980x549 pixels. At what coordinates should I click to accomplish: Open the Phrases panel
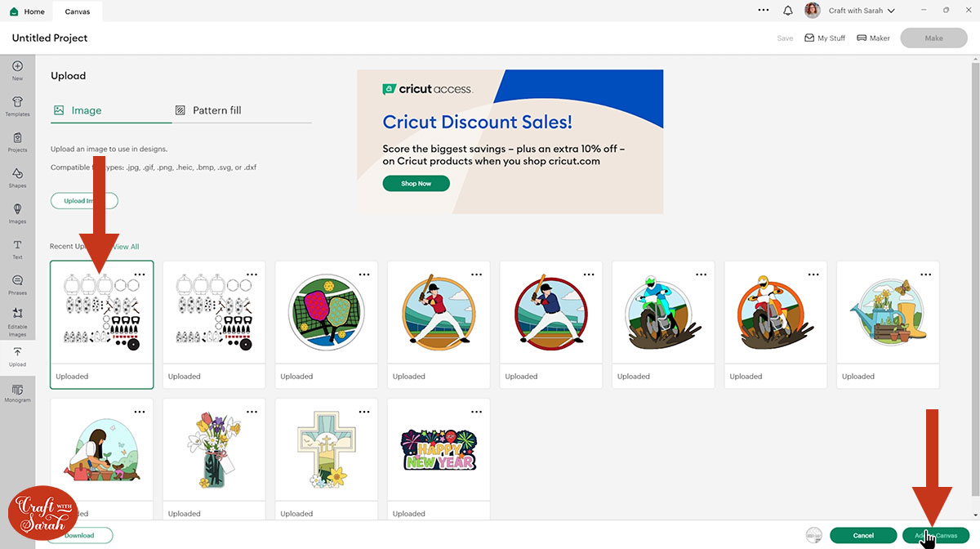17,283
